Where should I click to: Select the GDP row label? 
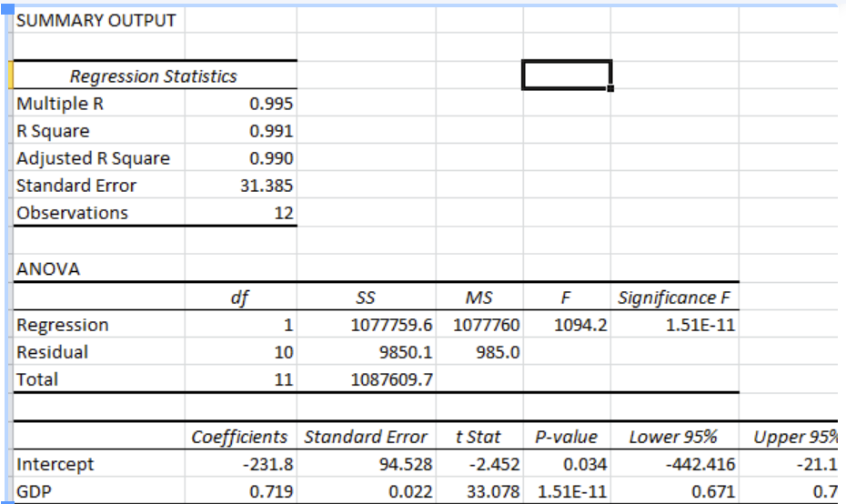click(99, 491)
